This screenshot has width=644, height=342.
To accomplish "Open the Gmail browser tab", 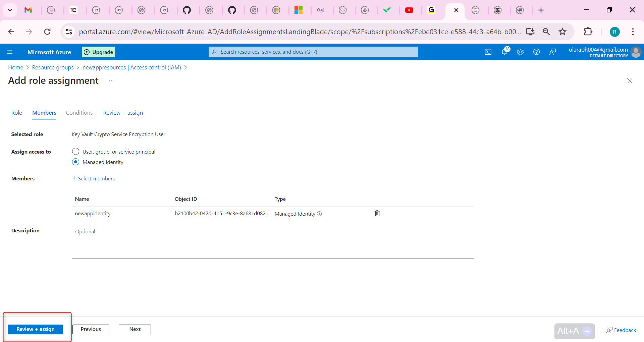I will (29, 10).
